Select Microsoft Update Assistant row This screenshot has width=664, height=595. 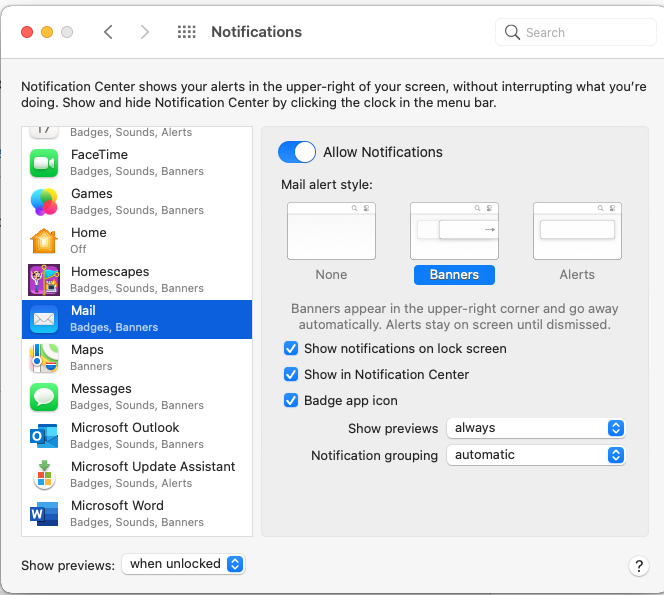click(x=137, y=475)
